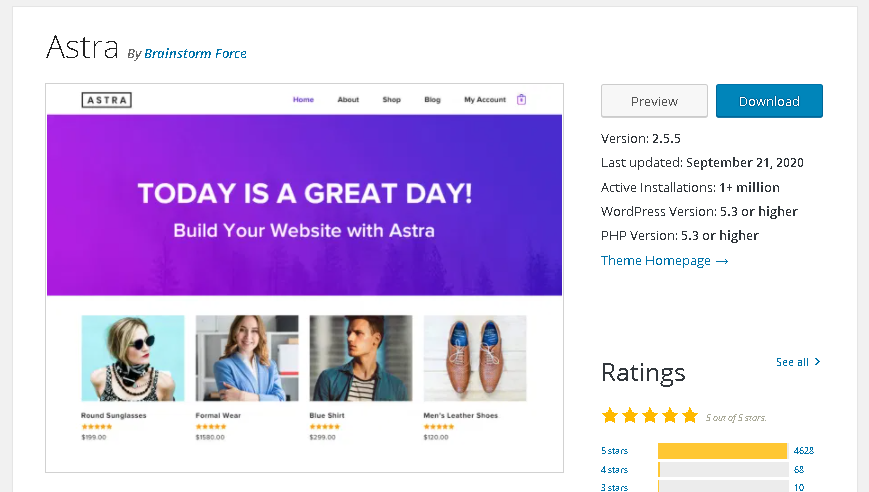869x492 pixels.
Task: Click the Ratings heading
Action: click(643, 372)
